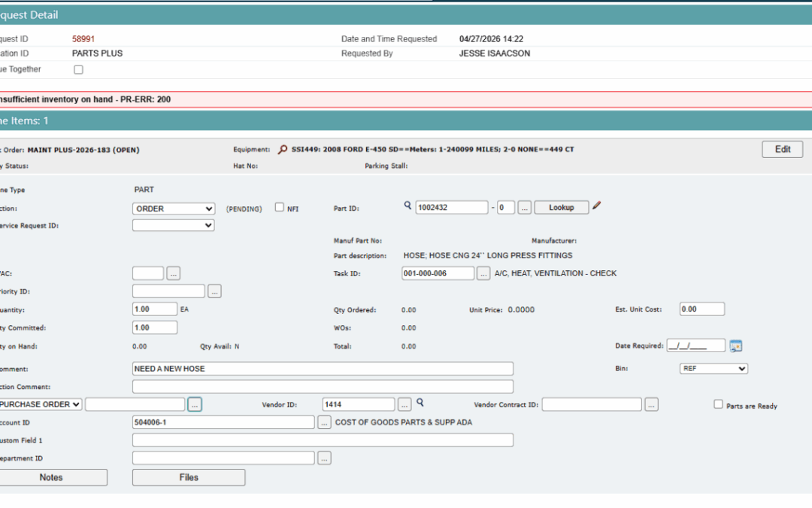Screen dimensions: 812x508
Task: Click the Part ID magnifier icon
Action: (x=408, y=205)
